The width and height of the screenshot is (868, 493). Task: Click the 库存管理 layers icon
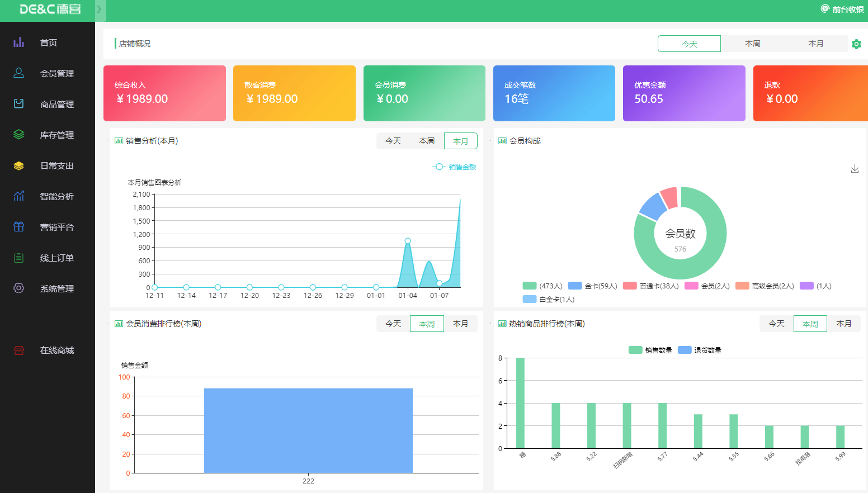tap(19, 135)
